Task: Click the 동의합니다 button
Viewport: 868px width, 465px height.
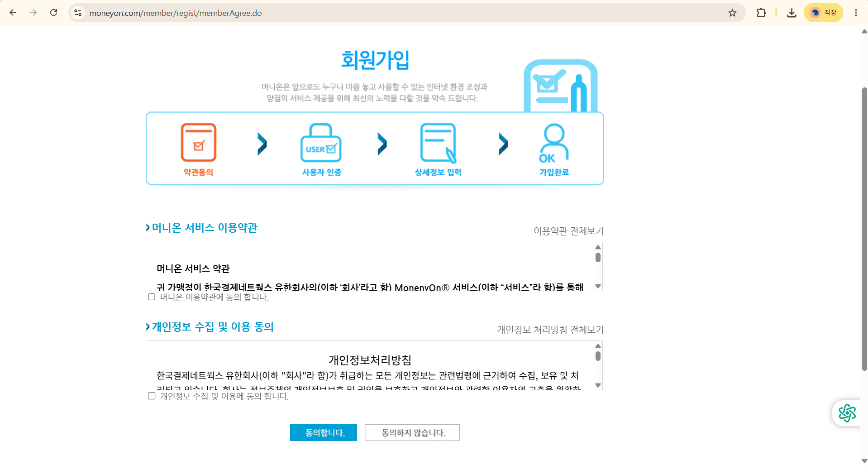Action: [324, 432]
